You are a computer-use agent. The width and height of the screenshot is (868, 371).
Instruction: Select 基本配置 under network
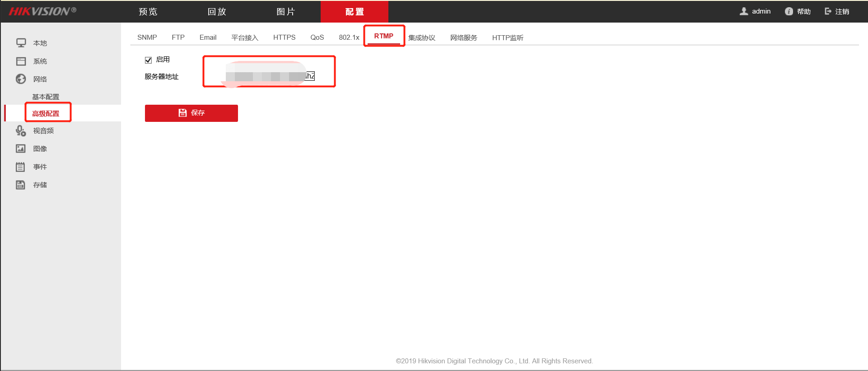pyautogui.click(x=46, y=97)
